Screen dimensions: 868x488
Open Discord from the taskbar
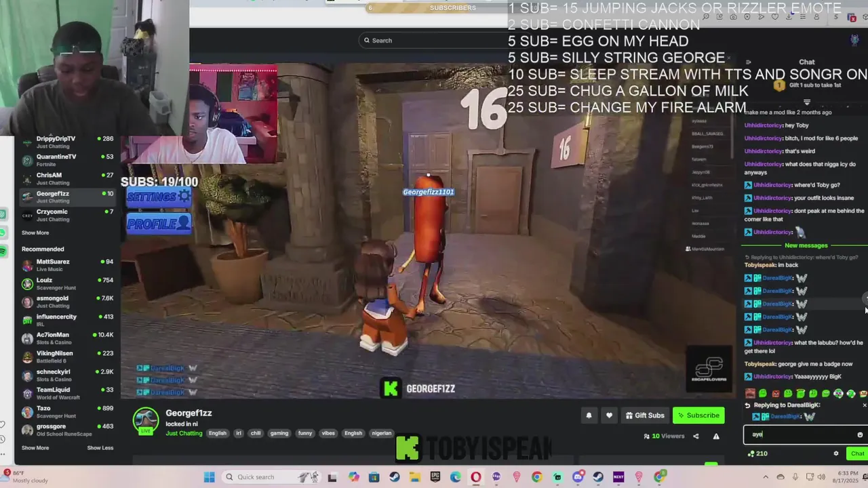coord(578,477)
